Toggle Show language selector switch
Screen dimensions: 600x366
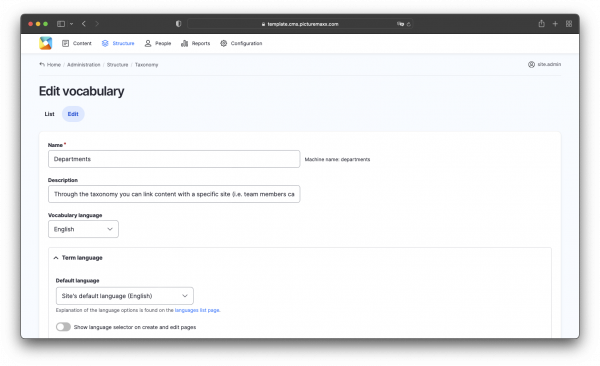point(64,327)
